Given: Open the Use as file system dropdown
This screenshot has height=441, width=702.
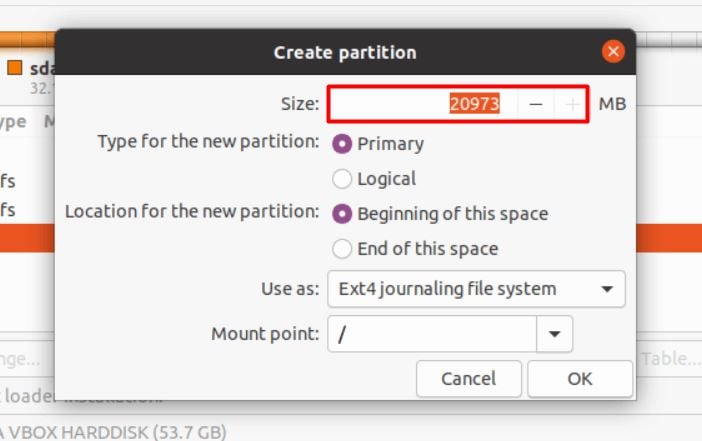Looking at the screenshot, I should [476, 289].
